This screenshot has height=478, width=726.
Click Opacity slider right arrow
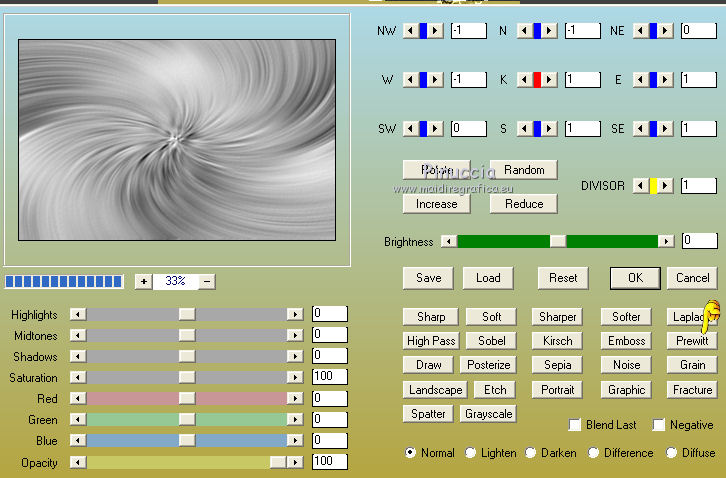(x=295, y=462)
